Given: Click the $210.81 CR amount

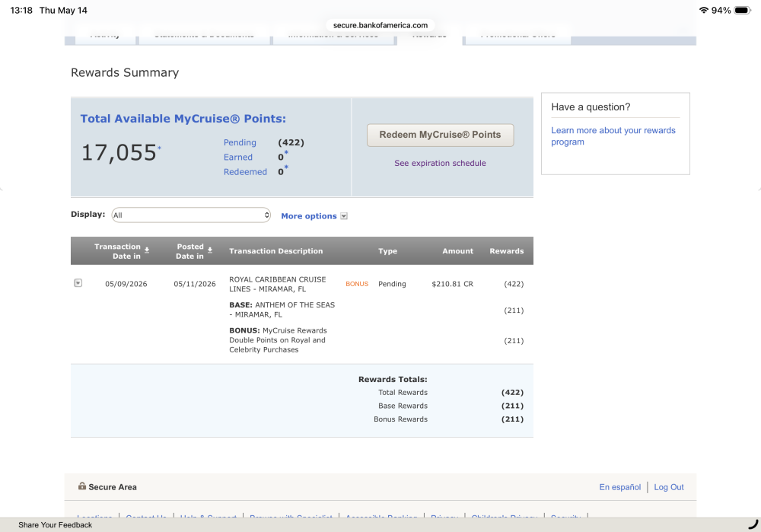Looking at the screenshot, I should (x=452, y=284).
